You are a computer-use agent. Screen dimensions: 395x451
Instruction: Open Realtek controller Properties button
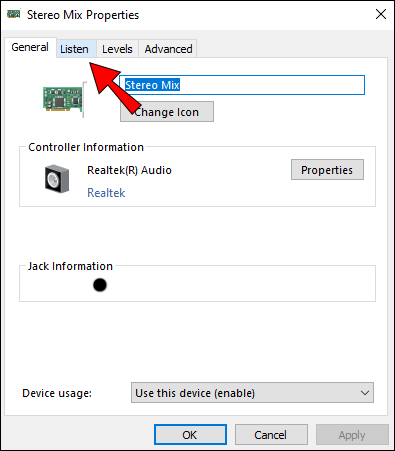coord(327,170)
